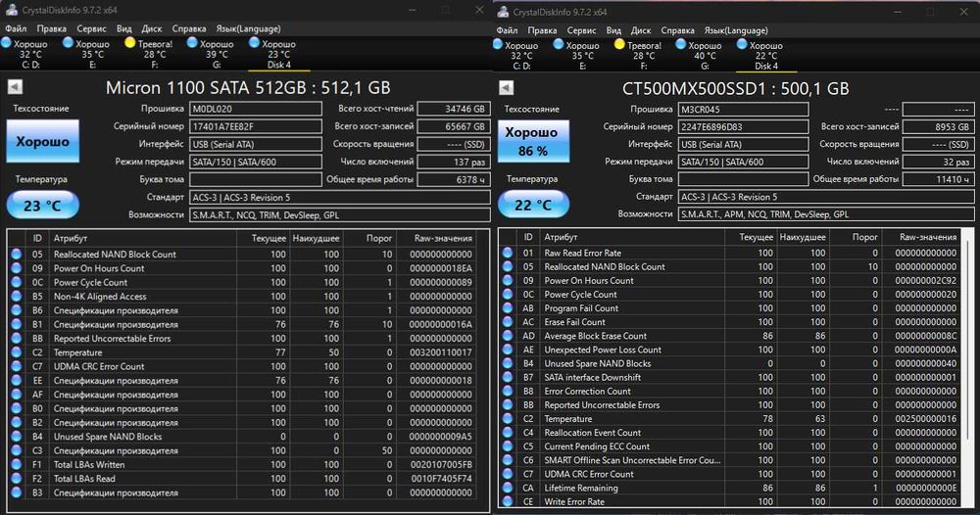Click status icon of Reallocated NAND Block Count row, left

point(17,254)
